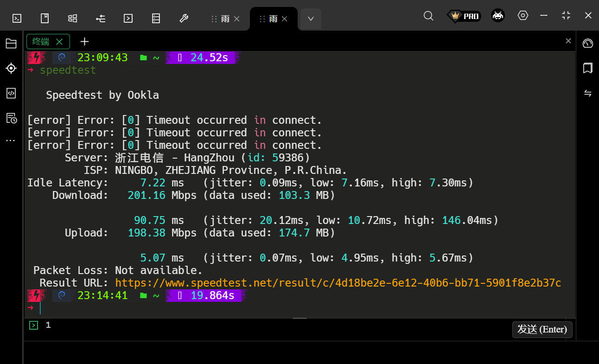Open the space invader avatar icon
The width and height of the screenshot is (599, 364).
[498, 16]
